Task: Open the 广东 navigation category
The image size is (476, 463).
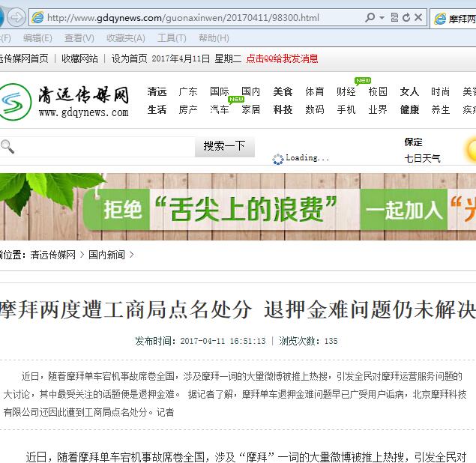Action: pos(188,91)
